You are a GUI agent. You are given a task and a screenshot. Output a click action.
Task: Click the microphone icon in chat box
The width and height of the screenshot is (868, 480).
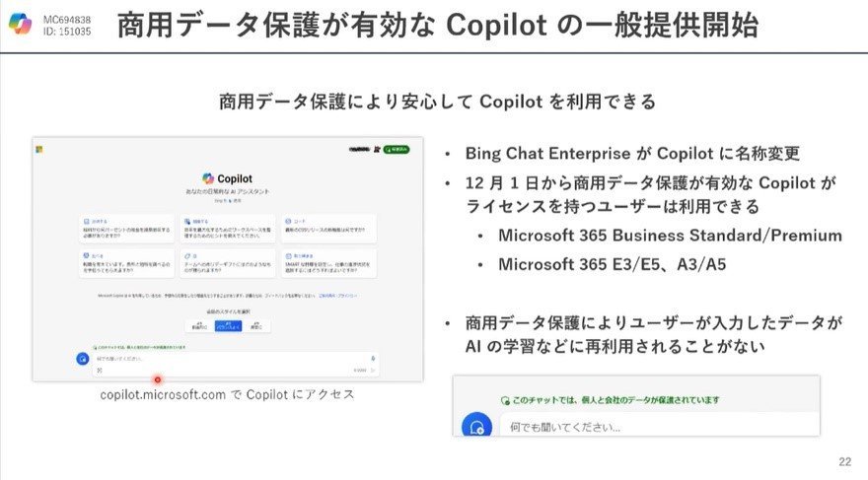coord(373,359)
